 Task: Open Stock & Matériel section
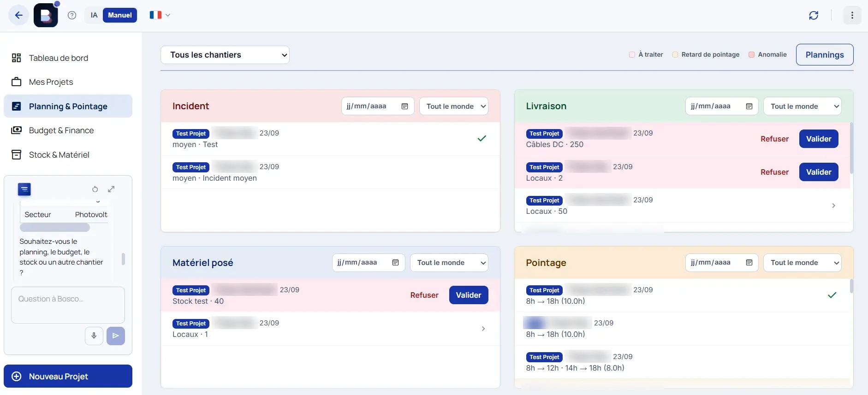pos(68,155)
